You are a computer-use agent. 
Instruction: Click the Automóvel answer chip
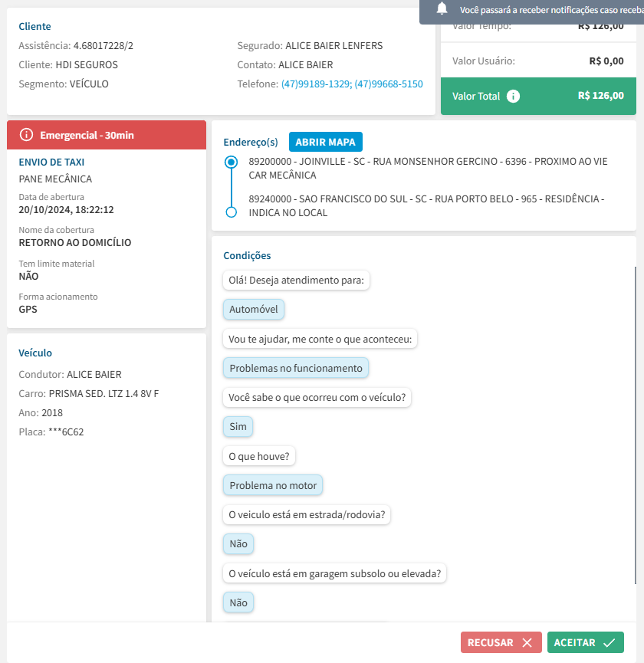click(x=254, y=310)
